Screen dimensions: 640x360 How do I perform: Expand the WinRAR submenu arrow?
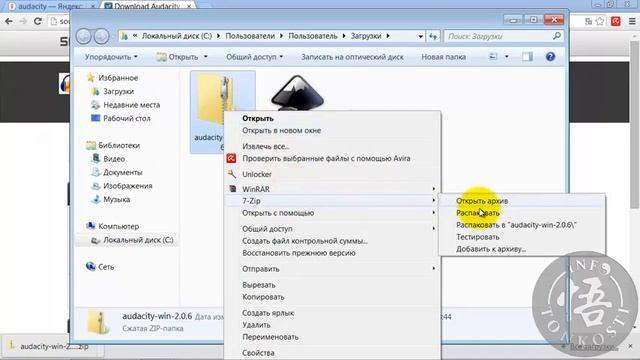(x=433, y=189)
